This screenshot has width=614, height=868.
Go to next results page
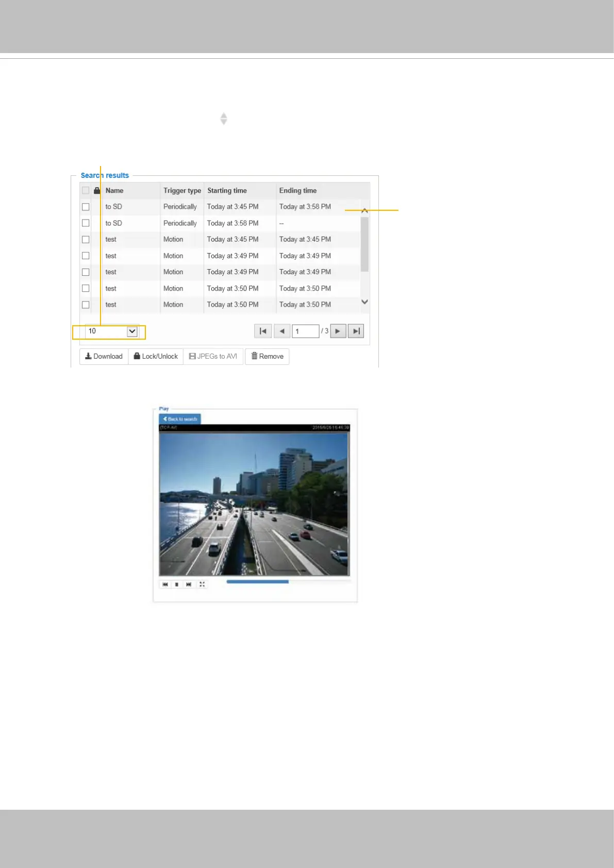338,331
